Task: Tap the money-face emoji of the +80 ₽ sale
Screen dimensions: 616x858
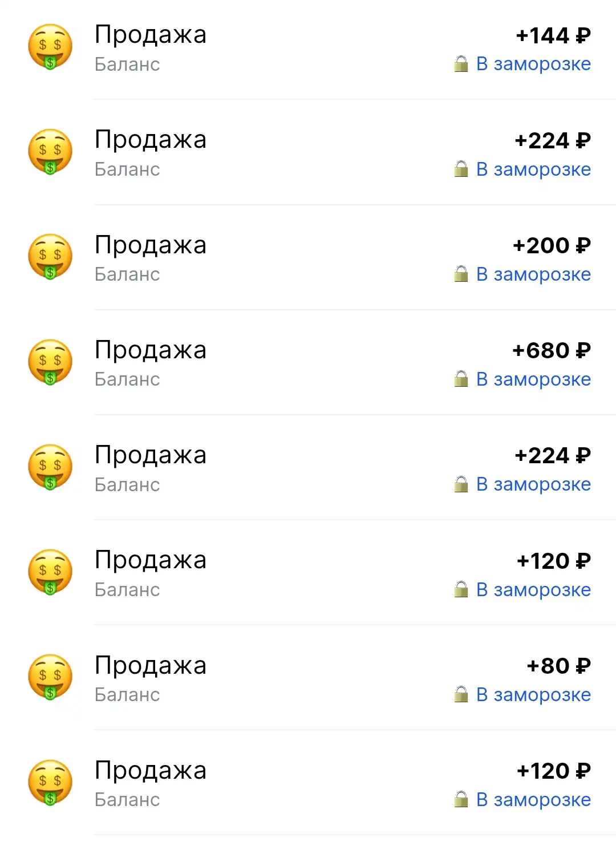Action: (x=50, y=677)
